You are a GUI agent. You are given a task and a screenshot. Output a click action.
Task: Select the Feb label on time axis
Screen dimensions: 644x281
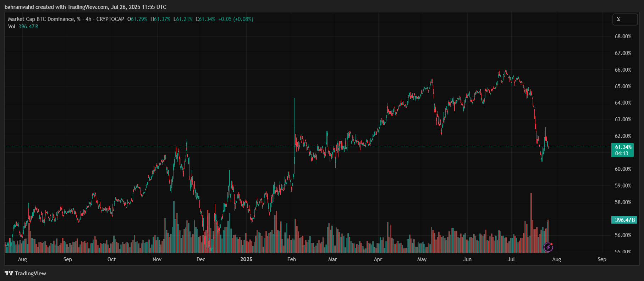(292, 259)
